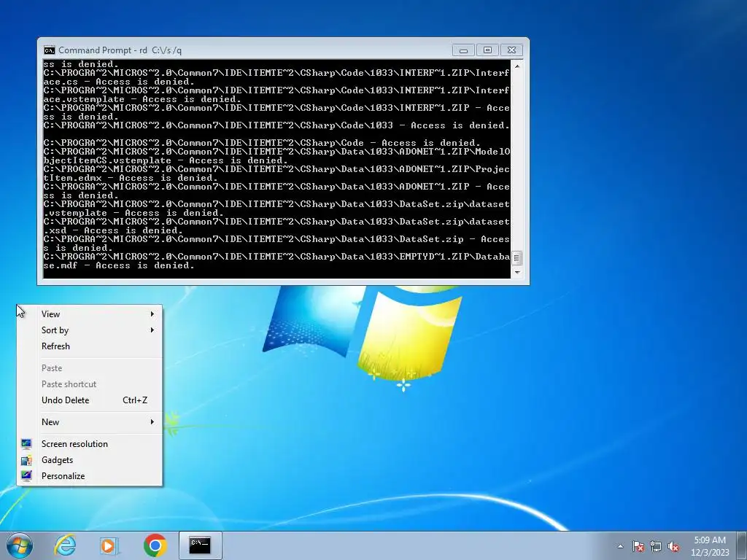Open the network tray icon
Image resolution: width=747 pixels, height=560 pixels.
[656, 546]
